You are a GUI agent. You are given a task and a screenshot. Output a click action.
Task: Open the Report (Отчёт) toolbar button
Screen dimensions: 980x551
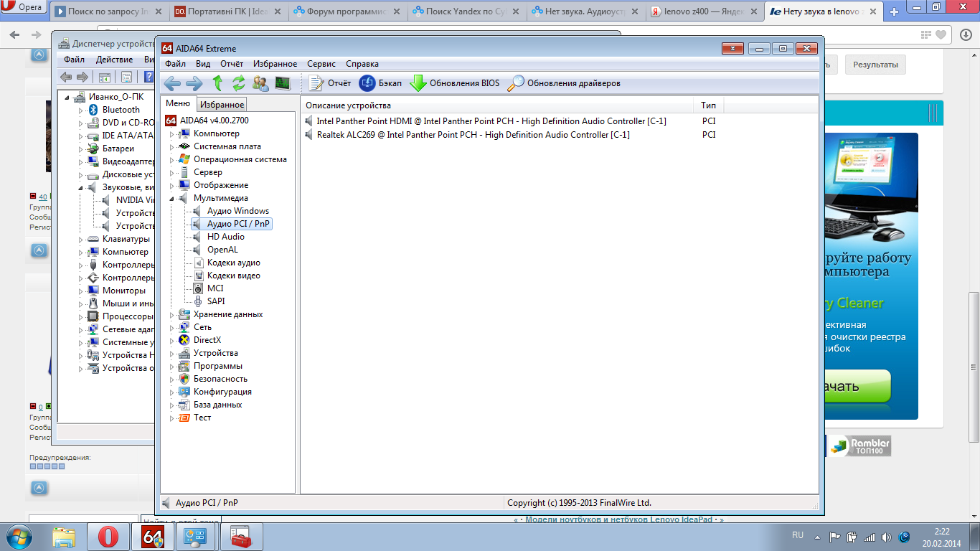pyautogui.click(x=330, y=83)
